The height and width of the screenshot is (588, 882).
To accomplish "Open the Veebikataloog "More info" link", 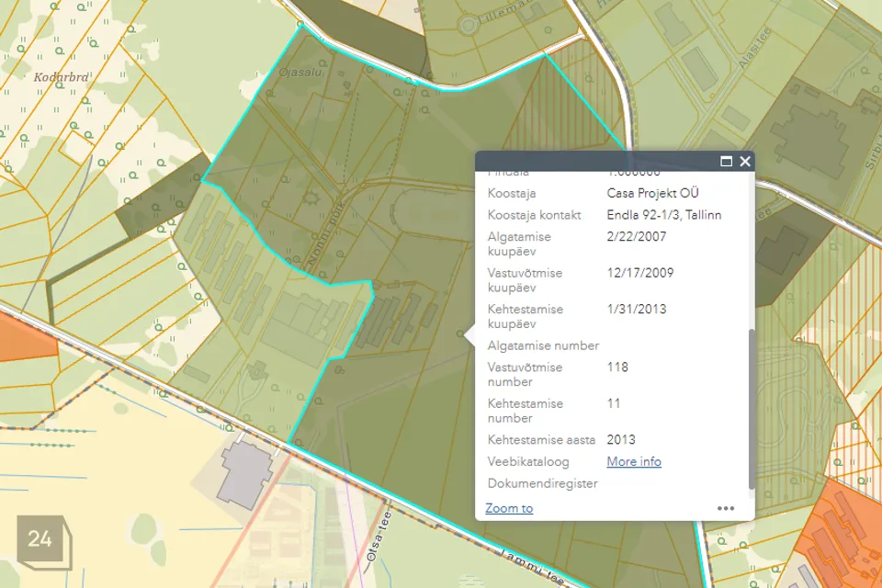I will point(634,461).
